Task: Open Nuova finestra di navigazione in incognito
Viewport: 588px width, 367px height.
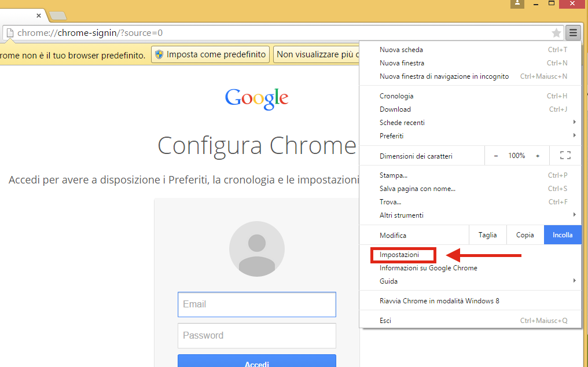Action: [471, 76]
